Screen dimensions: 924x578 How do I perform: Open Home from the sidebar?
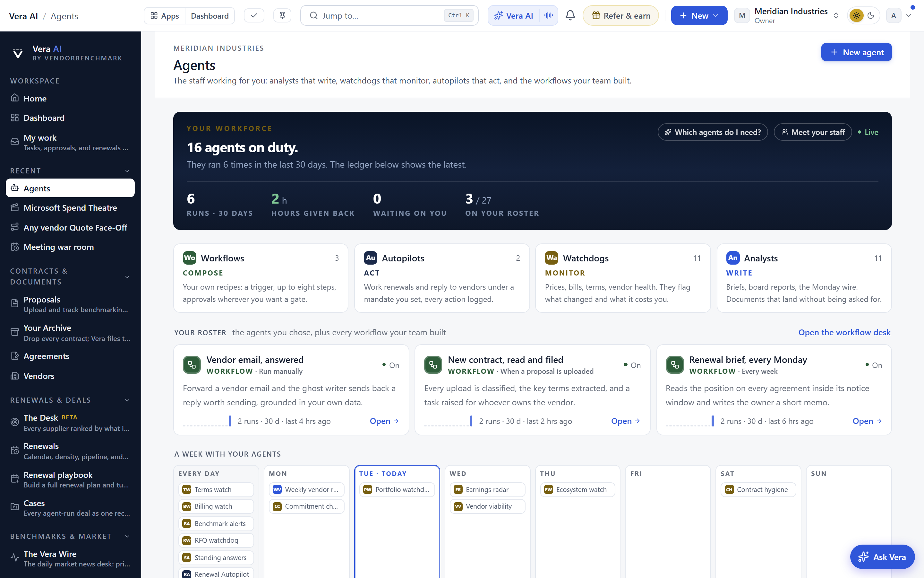pyautogui.click(x=70, y=98)
